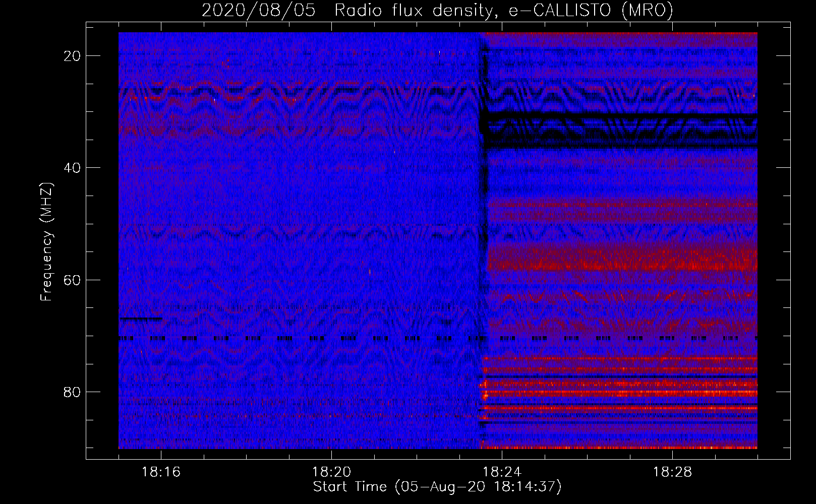This screenshot has width=816, height=504.
Task: Click the 80 frequency tick label
Action: (73, 392)
